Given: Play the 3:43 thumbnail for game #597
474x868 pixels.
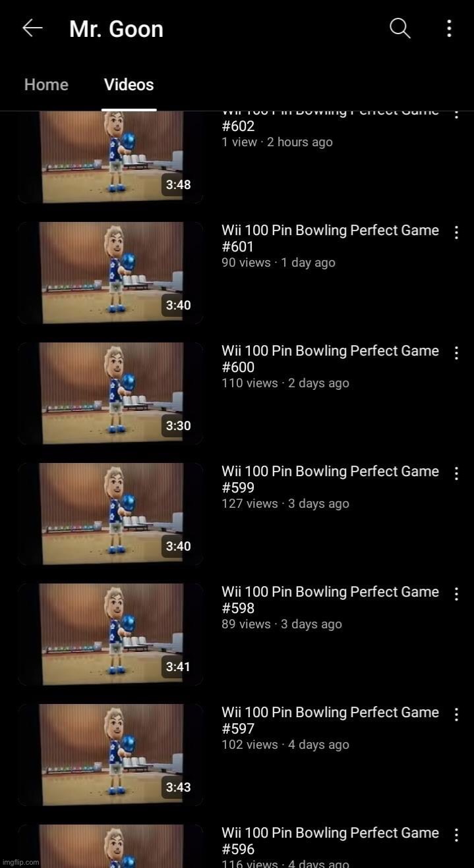Looking at the screenshot, I should click(x=111, y=755).
